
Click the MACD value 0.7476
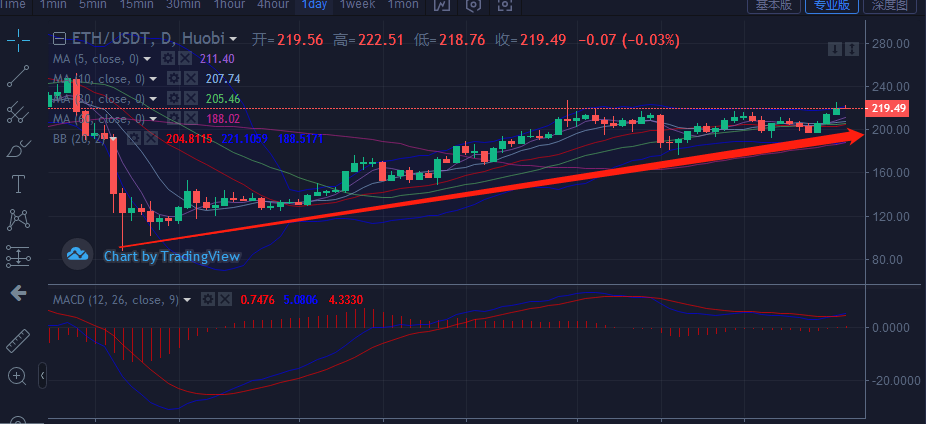click(x=257, y=300)
